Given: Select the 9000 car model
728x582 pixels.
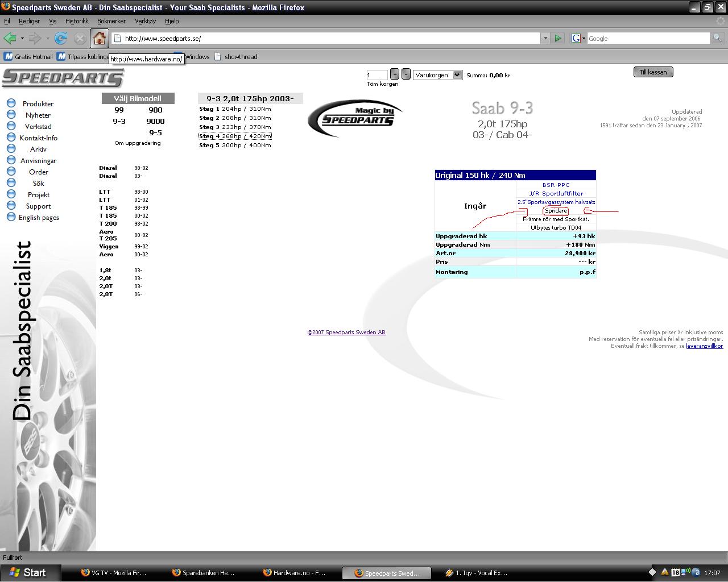Looking at the screenshot, I should pos(155,122).
